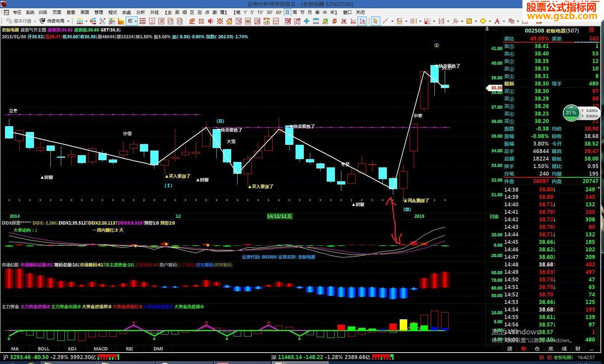Open dropdown arrow beside colored grid icon
Viewport: 604px width, 364px height.
pyautogui.click(x=86, y=21)
